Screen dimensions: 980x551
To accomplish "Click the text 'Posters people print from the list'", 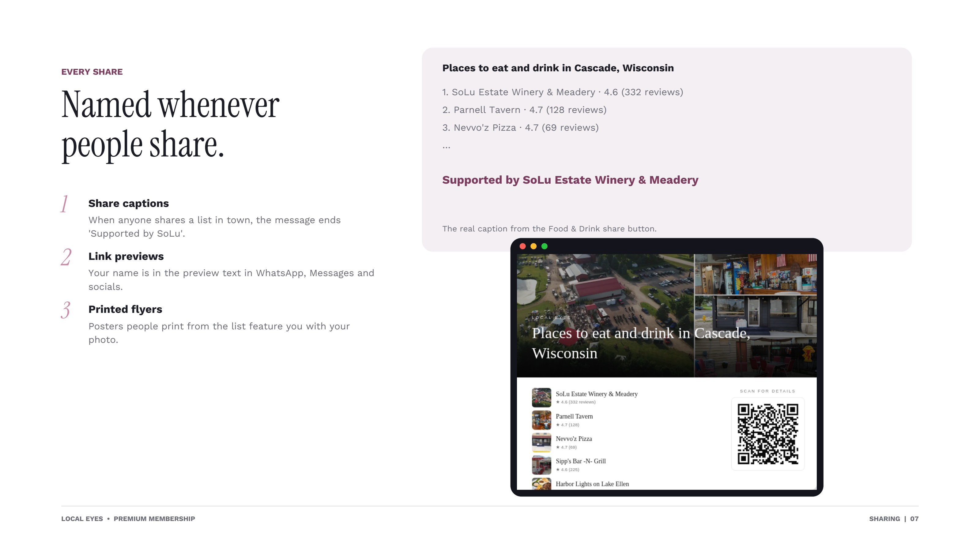I will pyautogui.click(x=168, y=326).
